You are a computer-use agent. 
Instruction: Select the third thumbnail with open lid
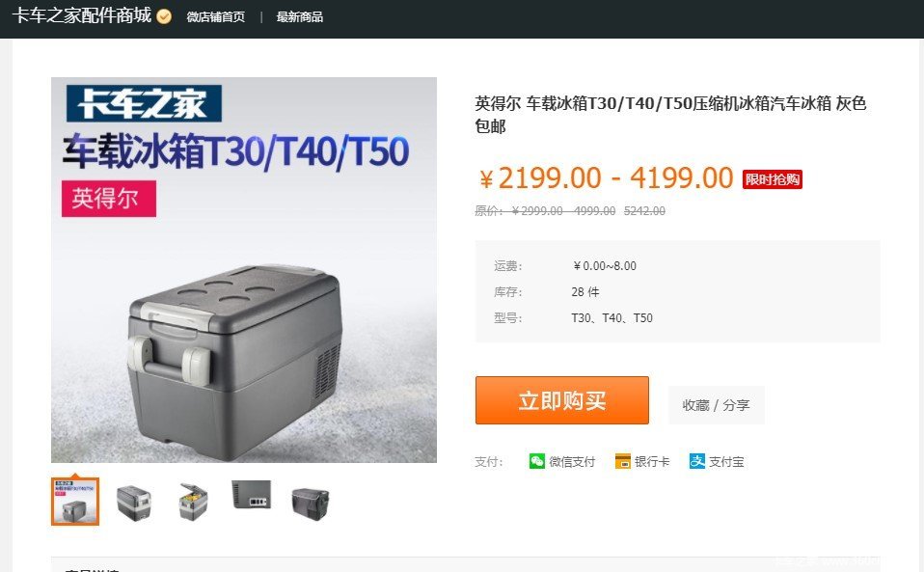pyautogui.click(x=193, y=502)
